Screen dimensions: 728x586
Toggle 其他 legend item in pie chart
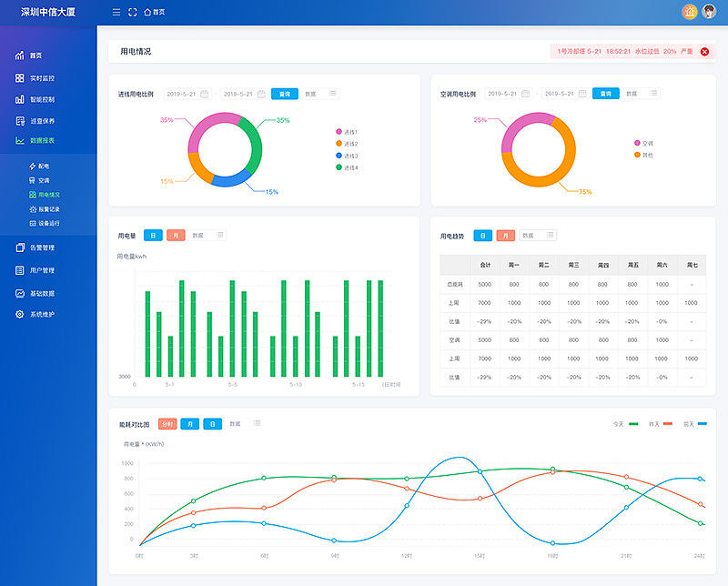tap(644, 155)
